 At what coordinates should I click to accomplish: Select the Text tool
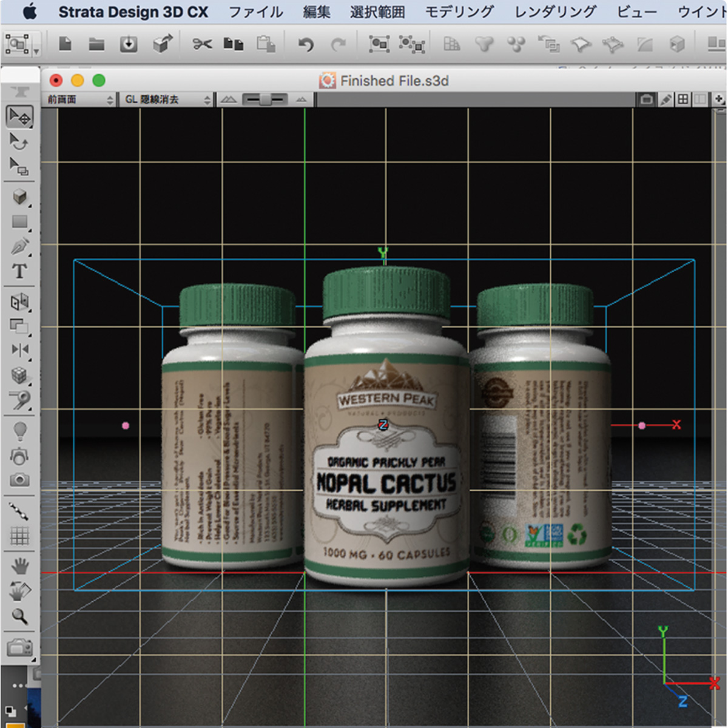coord(19,271)
